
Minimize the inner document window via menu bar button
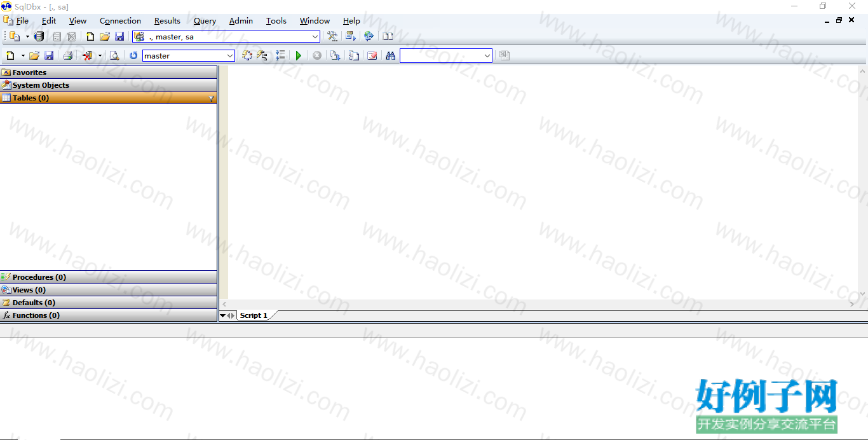(827, 21)
